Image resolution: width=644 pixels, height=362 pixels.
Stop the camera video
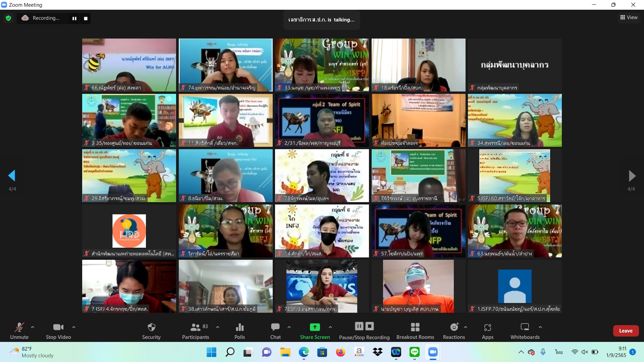pyautogui.click(x=58, y=330)
